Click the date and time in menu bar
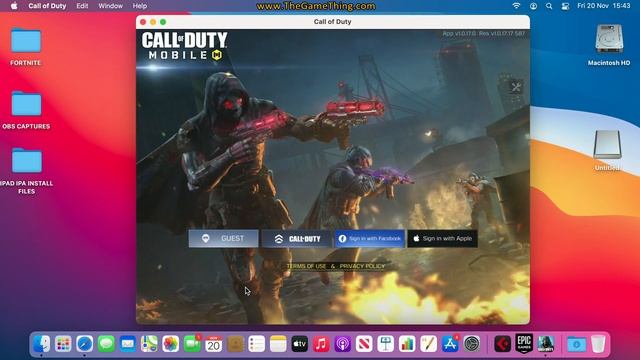The width and height of the screenshot is (640, 360). tap(604, 6)
